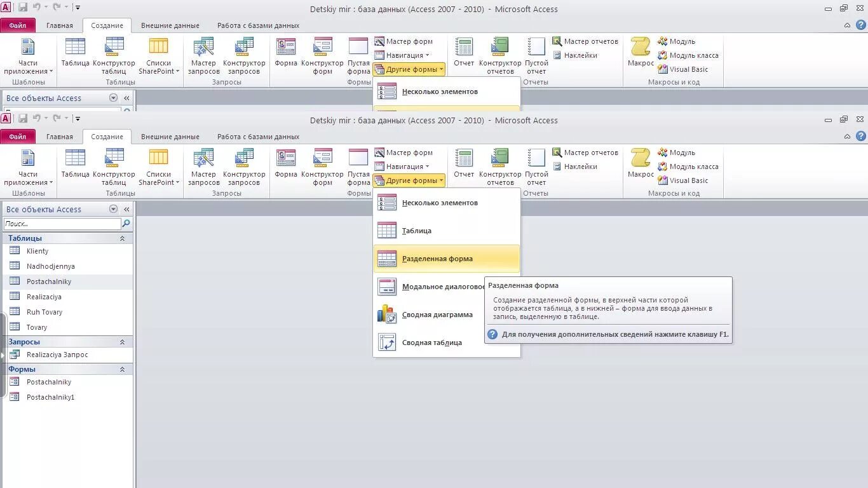Open Внешние данные tab in lower window

[170, 137]
